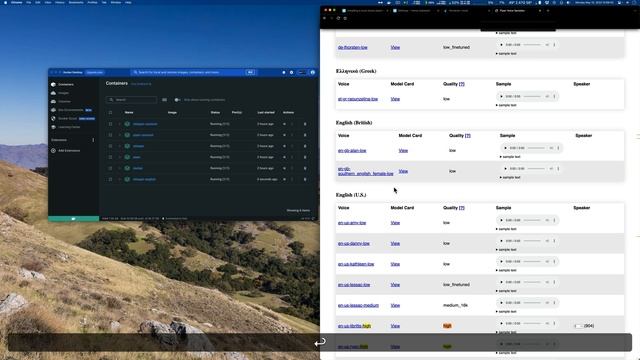Image resolution: width=640 pixels, height=360 pixels.
Task: Seek the en-us-lessac-low audio progress slider
Action: (x=532, y=282)
